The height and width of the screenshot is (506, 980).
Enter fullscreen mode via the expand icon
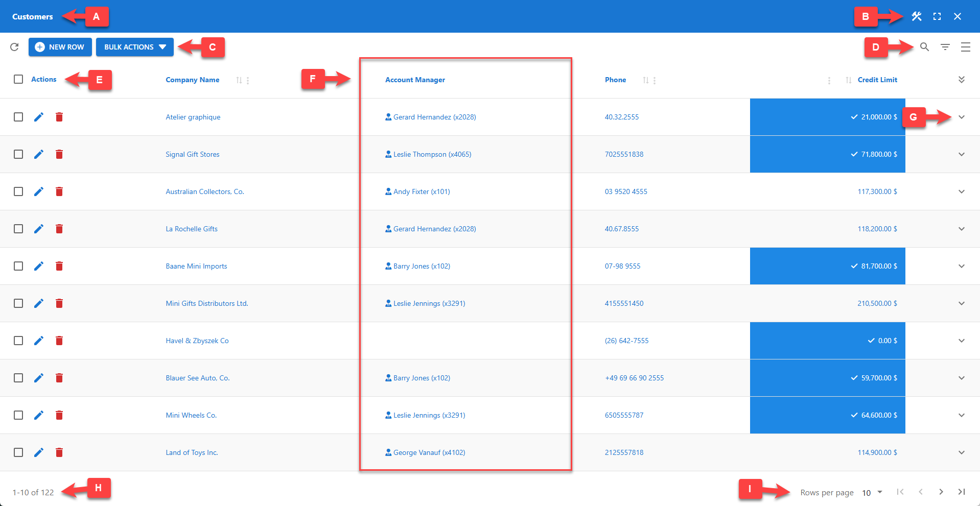coord(937,16)
